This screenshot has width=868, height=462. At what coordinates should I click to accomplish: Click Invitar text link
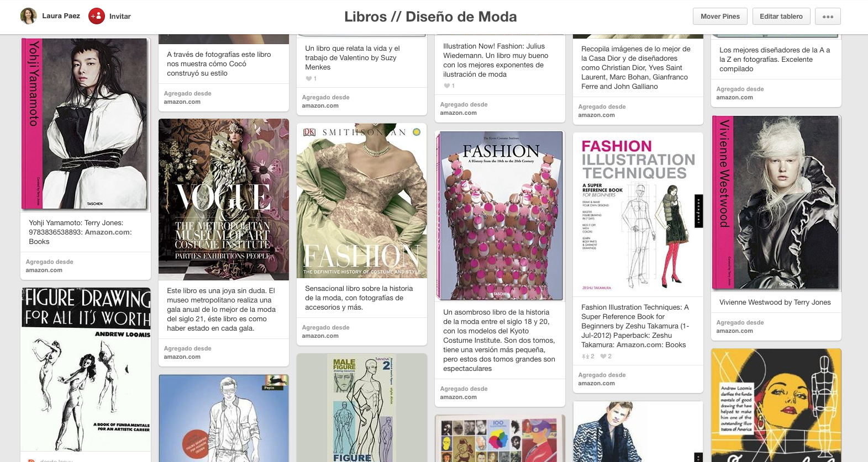(120, 16)
